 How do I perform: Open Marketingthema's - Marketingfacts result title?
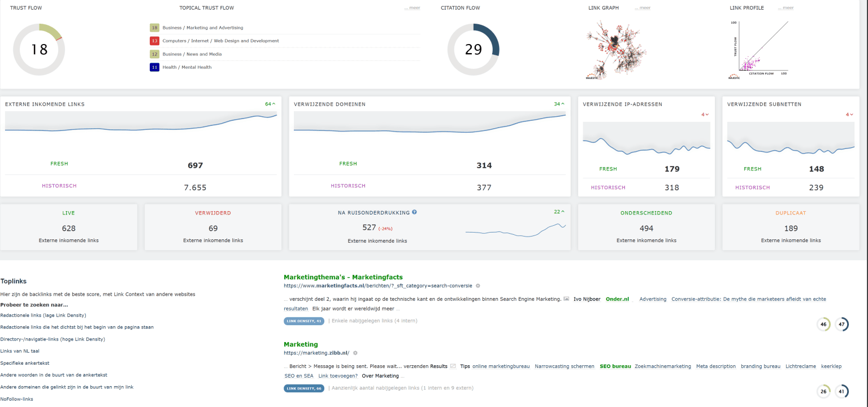(343, 277)
